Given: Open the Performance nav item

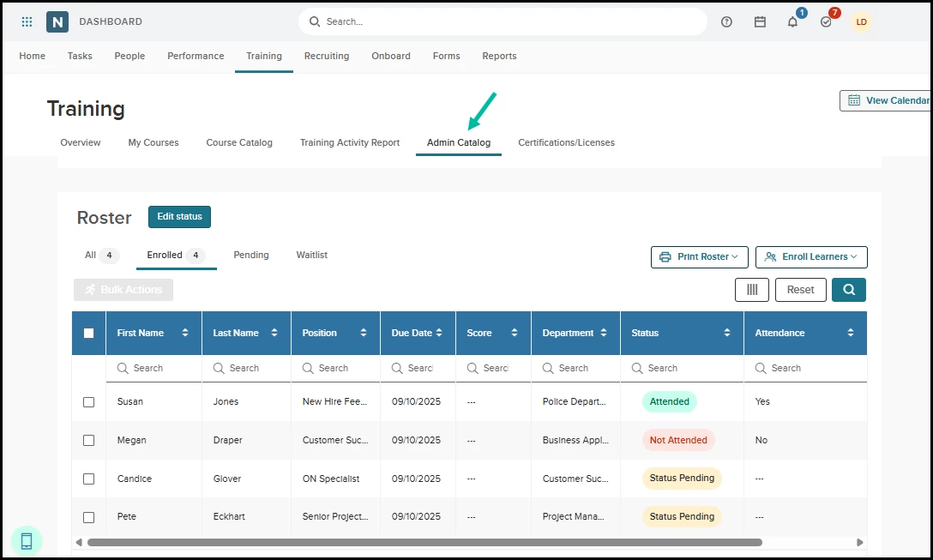Looking at the screenshot, I should point(196,56).
